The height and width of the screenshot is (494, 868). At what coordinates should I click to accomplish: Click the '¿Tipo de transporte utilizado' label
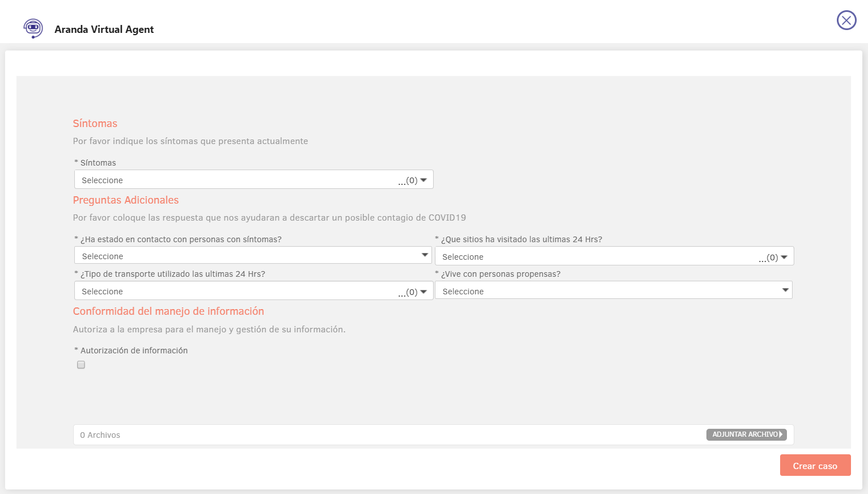coord(170,274)
